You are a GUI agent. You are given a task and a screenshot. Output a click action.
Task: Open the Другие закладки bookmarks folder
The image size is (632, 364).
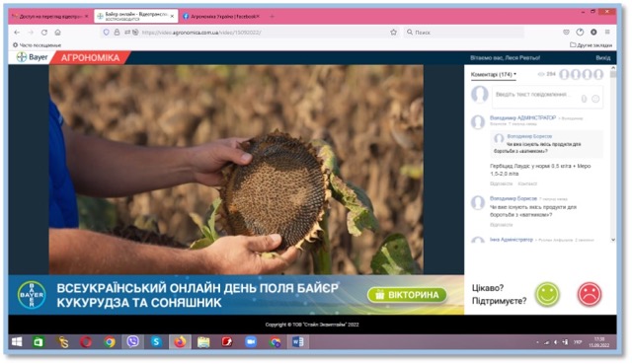(x=591, y=45)
